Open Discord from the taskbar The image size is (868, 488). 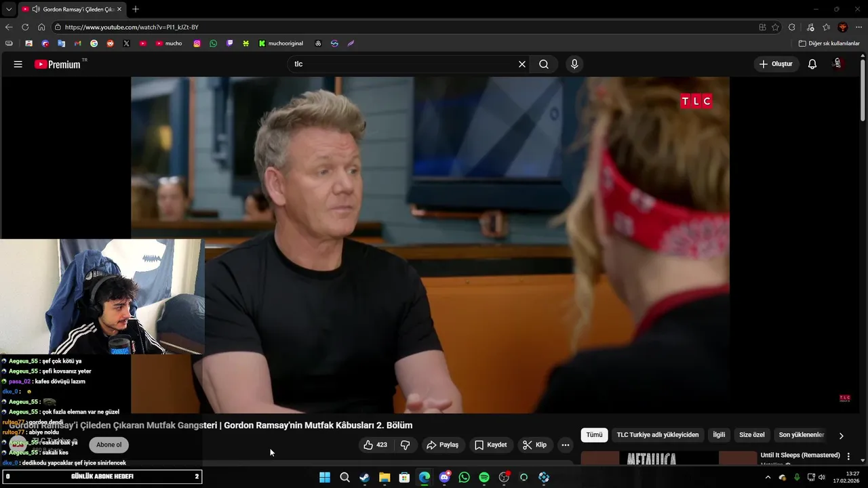pyautogui.click(x=444, y=477)
